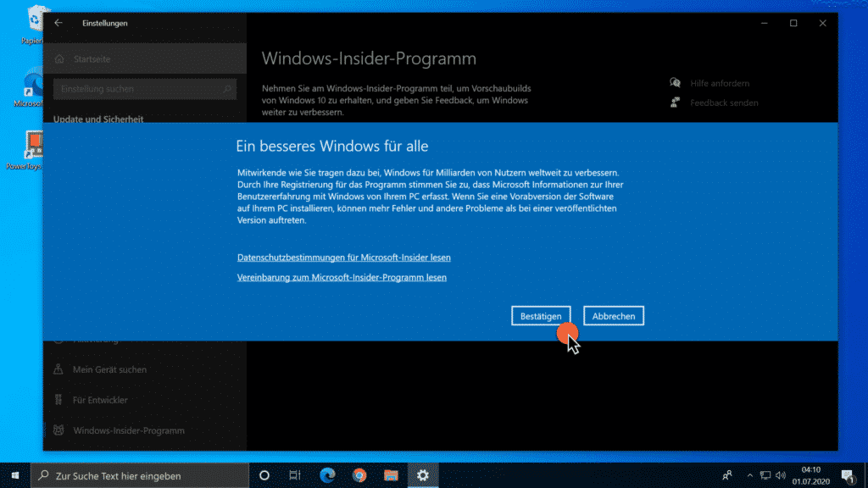Click the Ein besseres Windows für alle heading
The image size is (868, 488).
(x=332, y=146)
